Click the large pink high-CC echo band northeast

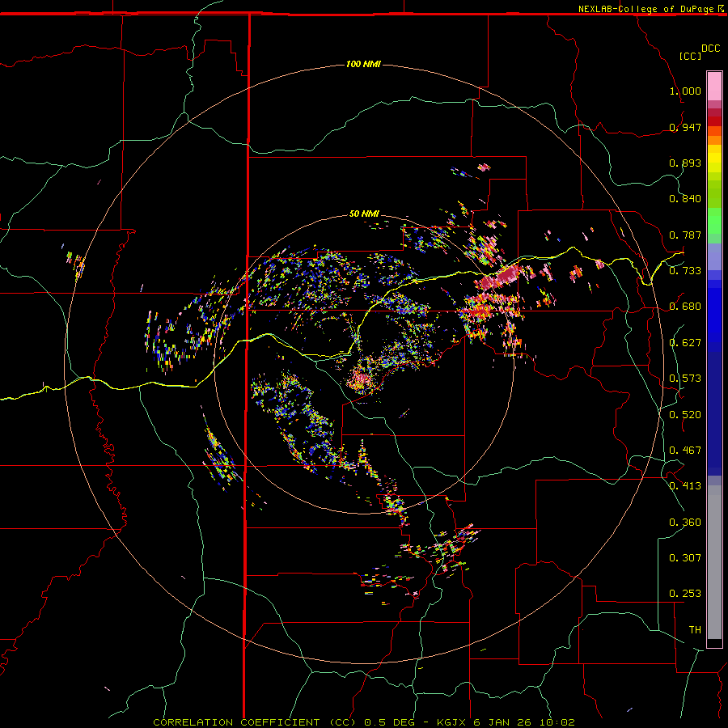click(500, 277)
